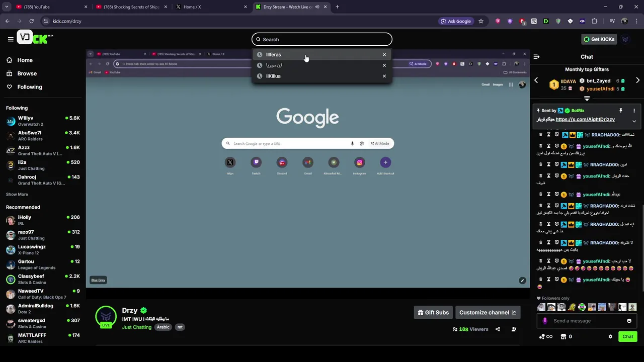Open AbuSwe7l channel in Following list
644x362 pixels.
point(43,136)
